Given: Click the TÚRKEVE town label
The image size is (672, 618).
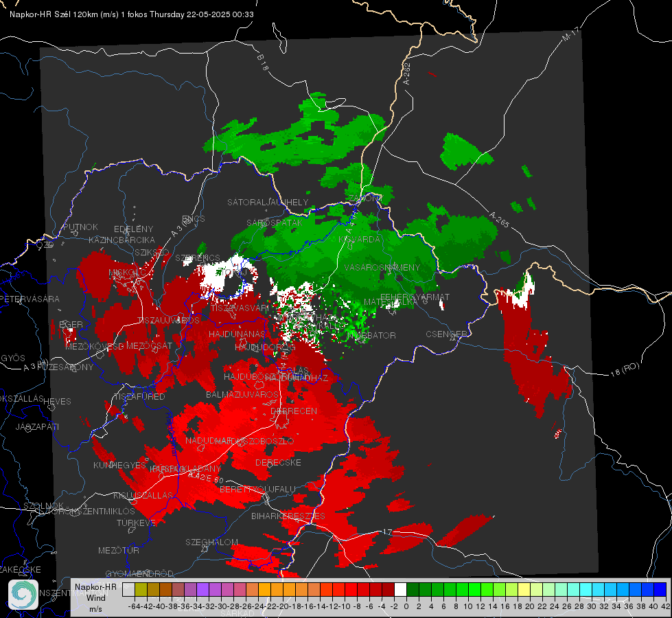Looking at the screenshot, I should coord(137,523).
